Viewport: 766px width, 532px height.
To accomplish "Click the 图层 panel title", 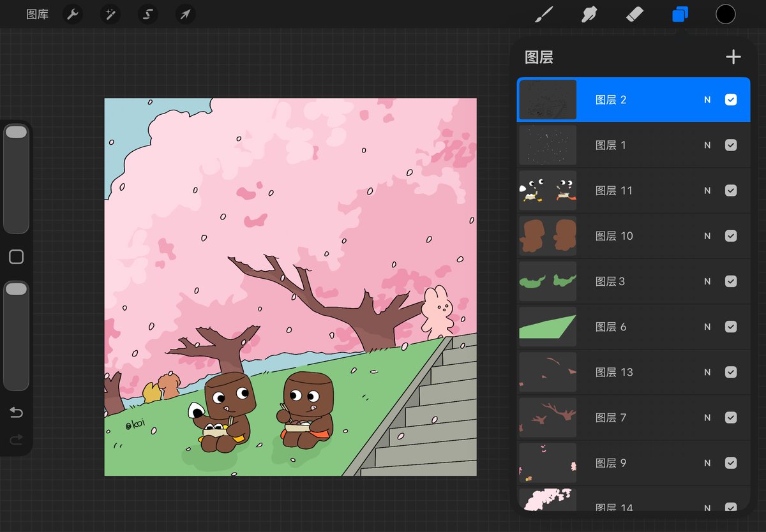I will pyautogui.click(x=539, y=57).
